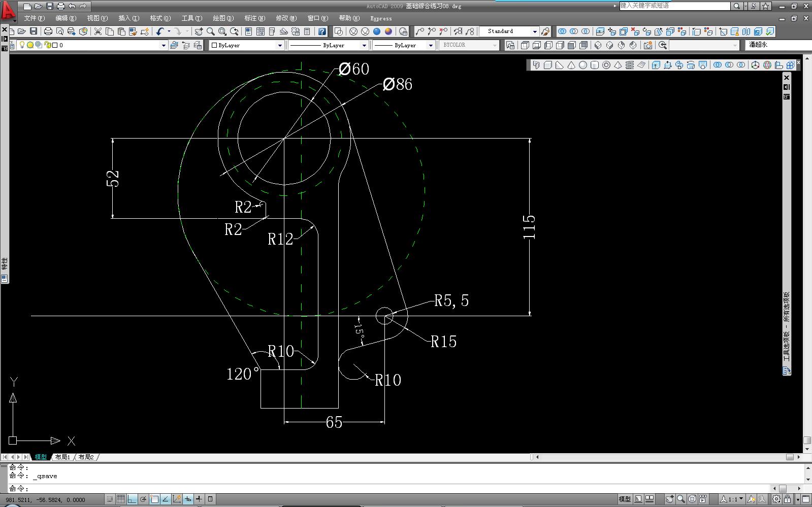Toggle Grid Display in the status bar

point(121,499)
